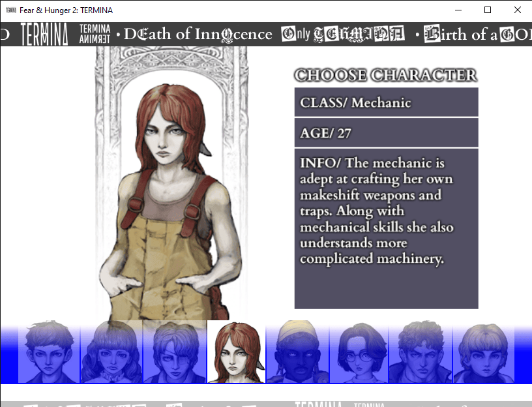Click the "Only TERMINA" gothic banner text
The height and width of the screenshot is (407, 532).
343,35
